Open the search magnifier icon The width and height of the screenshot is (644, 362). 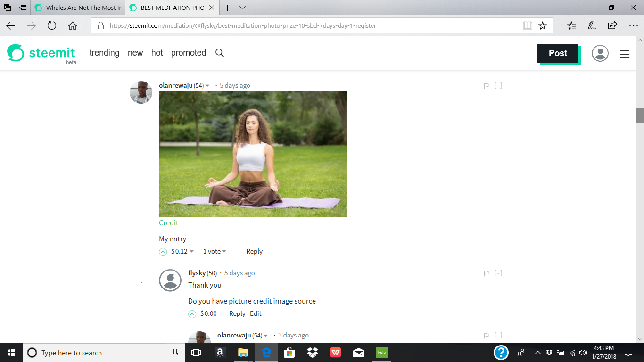tap(219, 53)
